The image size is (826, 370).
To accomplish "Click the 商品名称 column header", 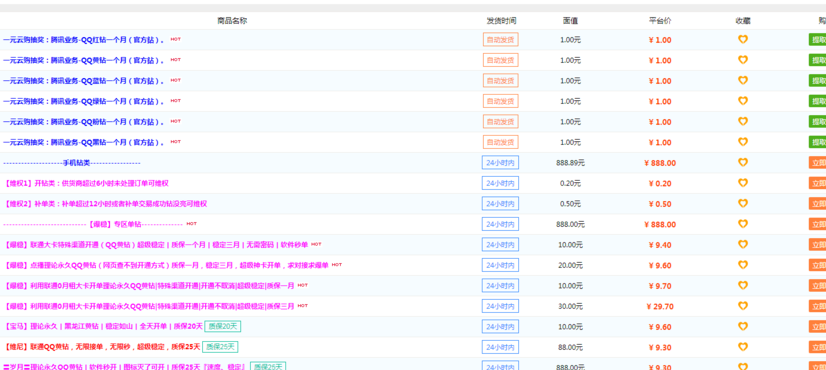I will 232,21.
